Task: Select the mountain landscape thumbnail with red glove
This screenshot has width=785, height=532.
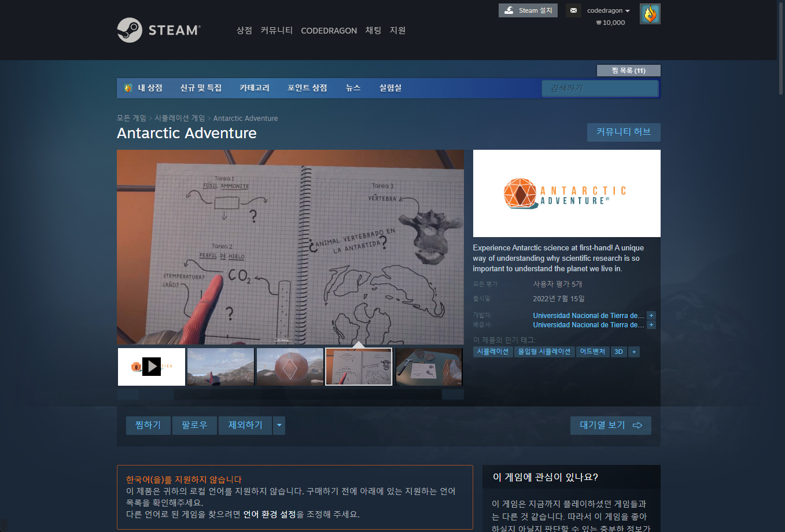Action: tap(220, 367)
